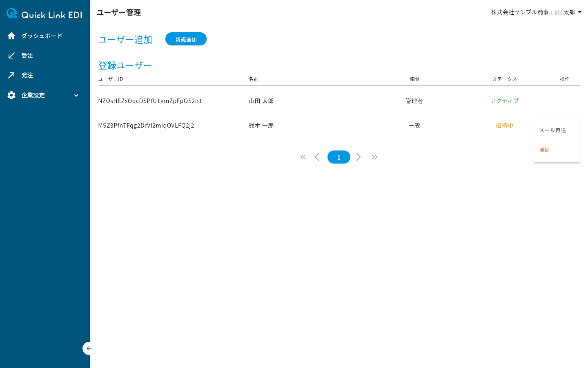Select page 1 in pagination
This screenshot has height=368, width=588.
339,157
